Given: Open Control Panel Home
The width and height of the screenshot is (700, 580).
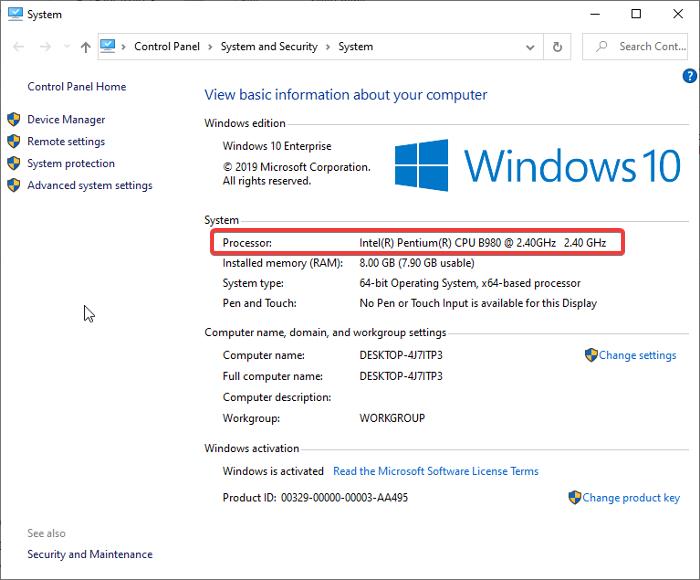Looking at the screenshot, I should pos(76,87).
